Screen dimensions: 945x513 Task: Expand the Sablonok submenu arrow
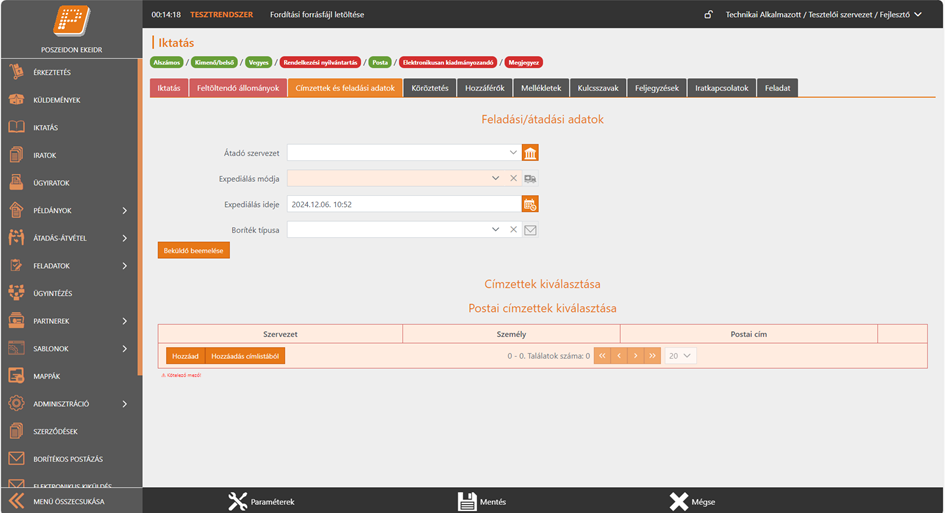(x=125, y=348)
